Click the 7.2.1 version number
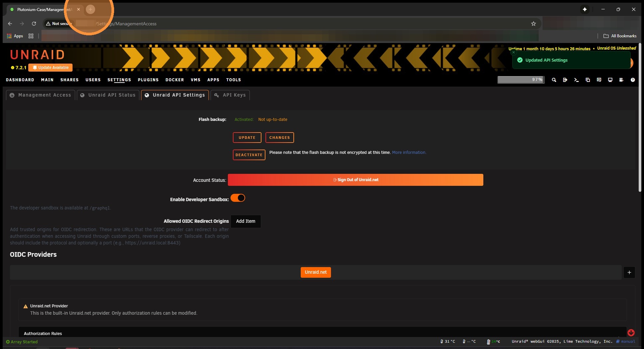 click(x=21, y=68)
